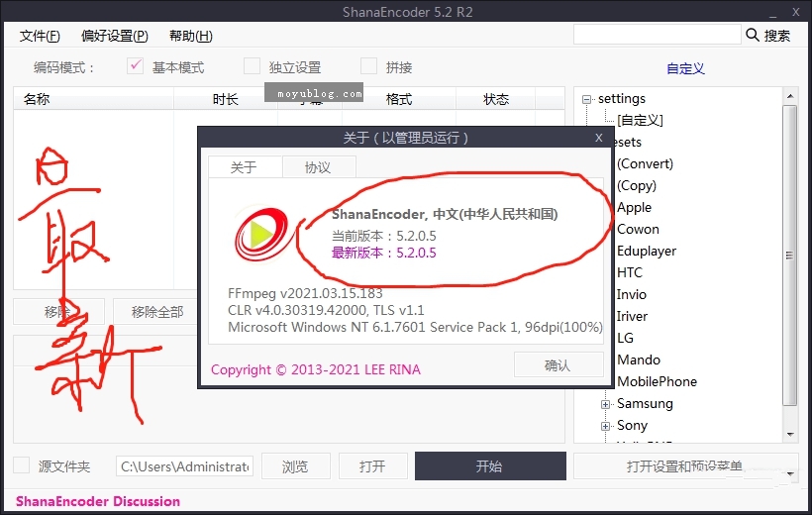Select the settings root label

click(622, 98)
